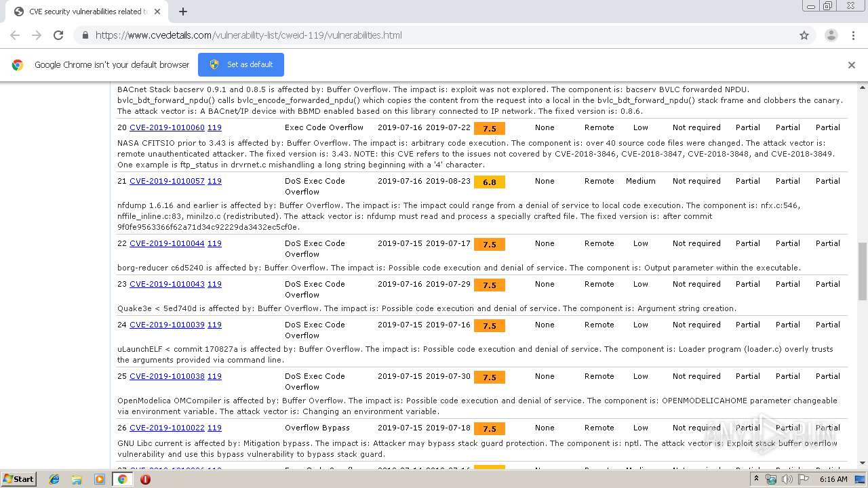Viewport: 868px width, 488px height.
Task: Go forward with the browser arrow
Action: pyautogui.click(x=37, y=35)
